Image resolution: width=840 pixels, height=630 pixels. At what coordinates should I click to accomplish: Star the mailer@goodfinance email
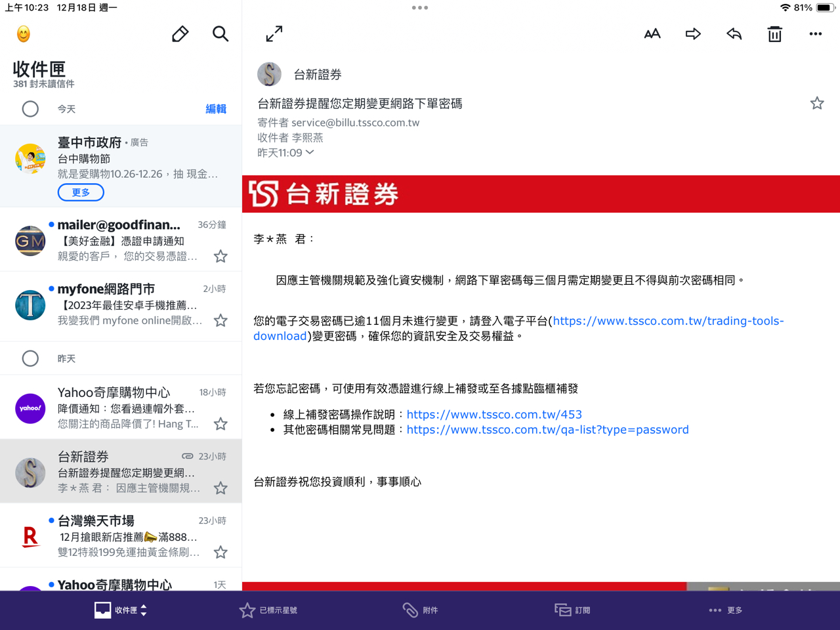tap(220, 257)
